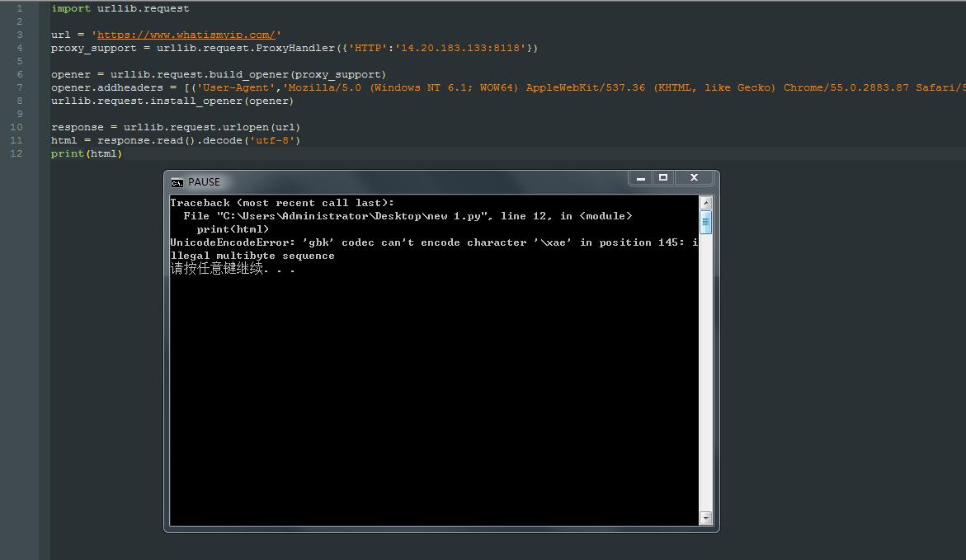Minimize the PAUSE console window
The image size is (966, 560).
(x=641, y=177)
